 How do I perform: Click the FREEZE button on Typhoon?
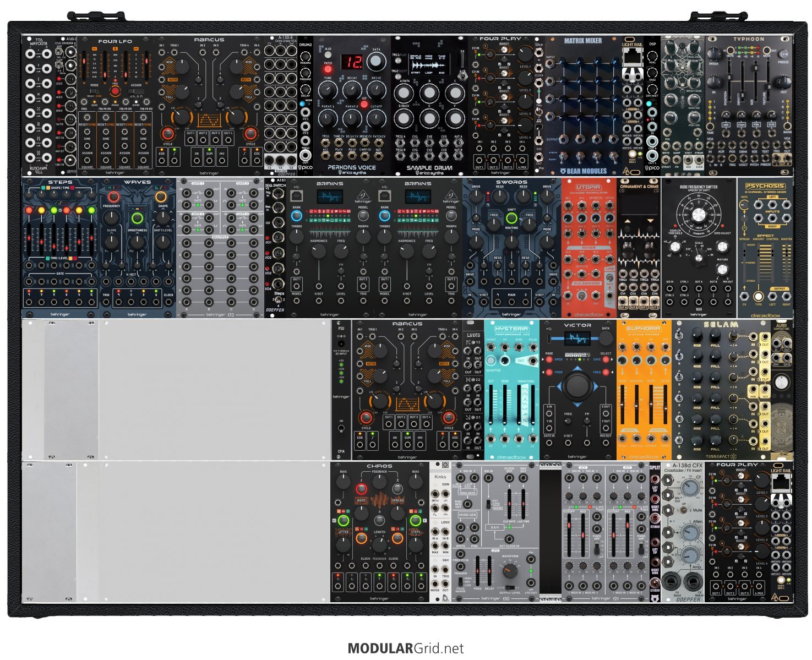coord(783,54)
